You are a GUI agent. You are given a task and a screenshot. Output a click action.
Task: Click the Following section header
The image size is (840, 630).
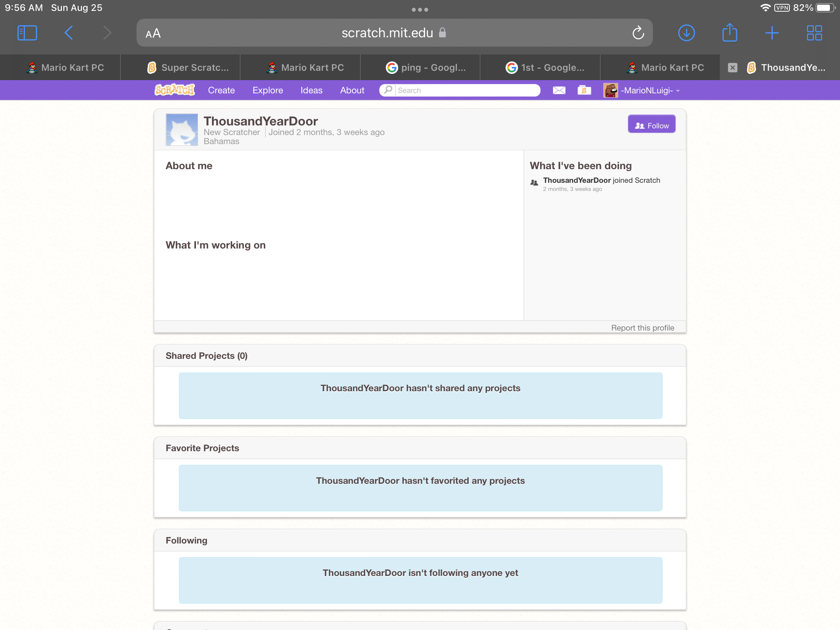click(186, 540)
